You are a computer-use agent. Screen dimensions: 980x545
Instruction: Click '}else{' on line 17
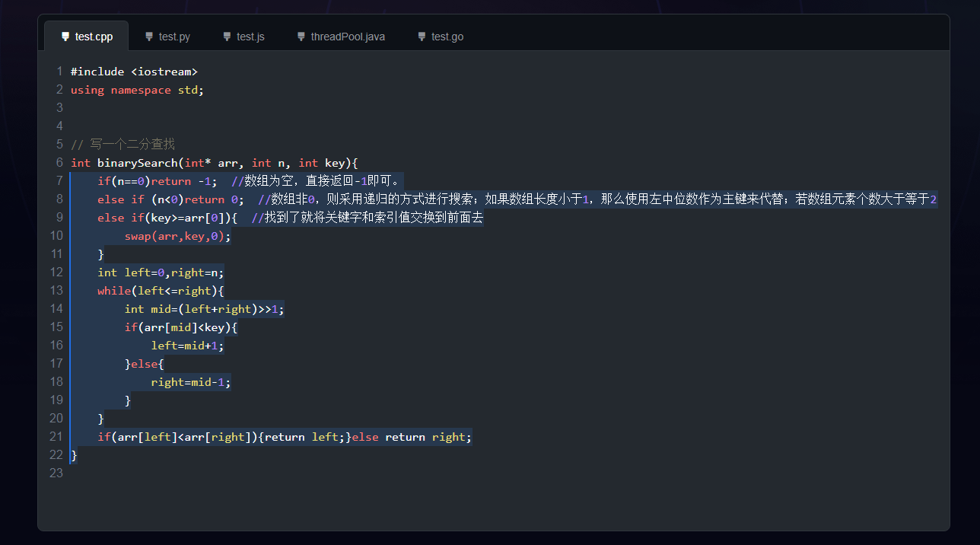click(145, 364)
